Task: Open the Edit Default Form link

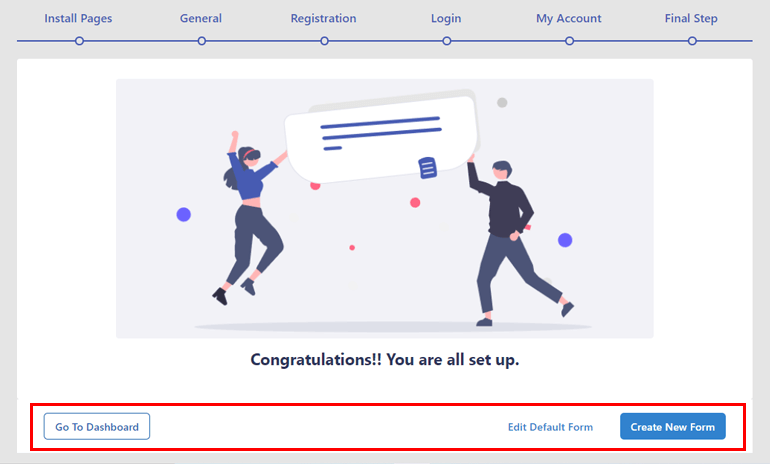Action: click(x=550, y=427)
